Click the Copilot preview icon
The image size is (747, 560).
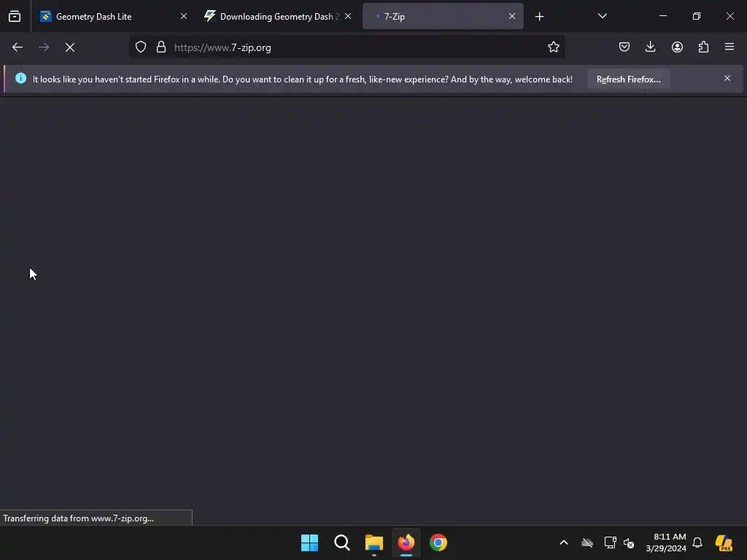tap(724, 542)
